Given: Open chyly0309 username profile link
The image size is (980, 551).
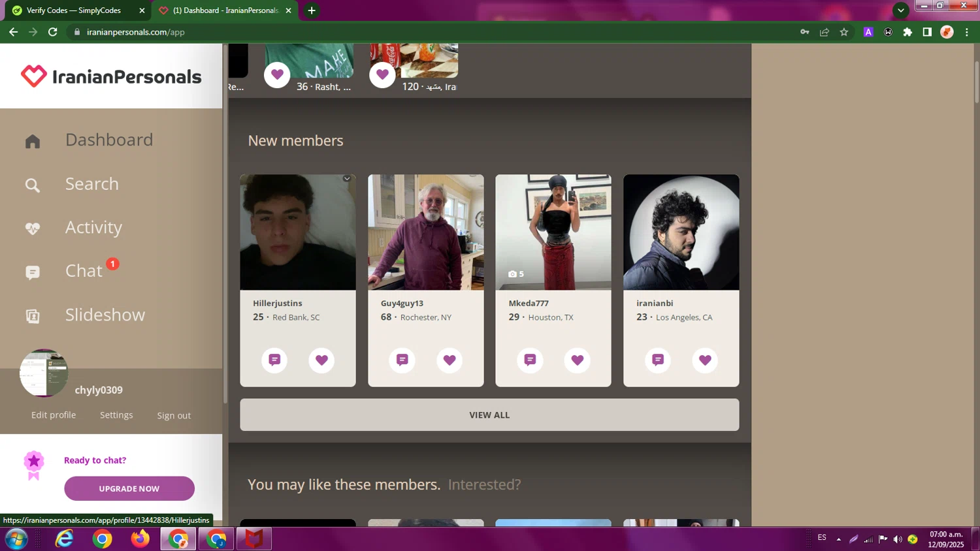Looking at the screenshot, I should click(x=99, y=390).
